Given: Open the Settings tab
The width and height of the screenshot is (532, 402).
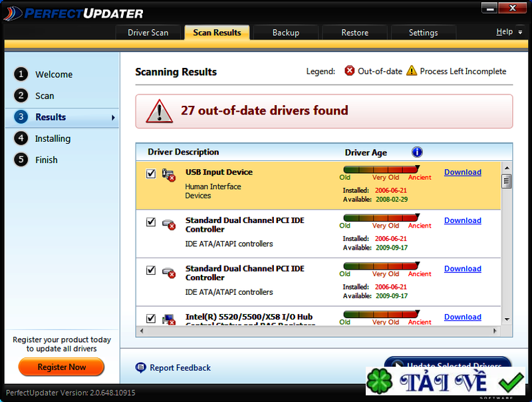Looking at the screenshot, I should [423, 32].
